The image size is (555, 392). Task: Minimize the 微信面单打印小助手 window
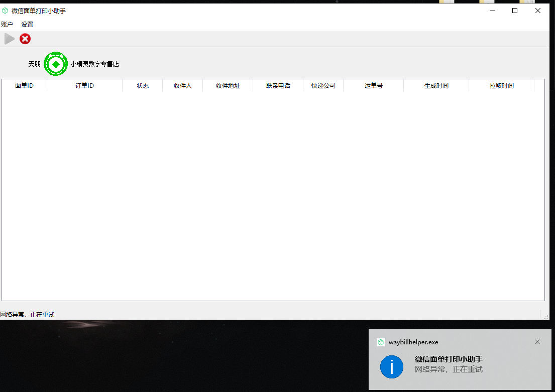[492, 11]
